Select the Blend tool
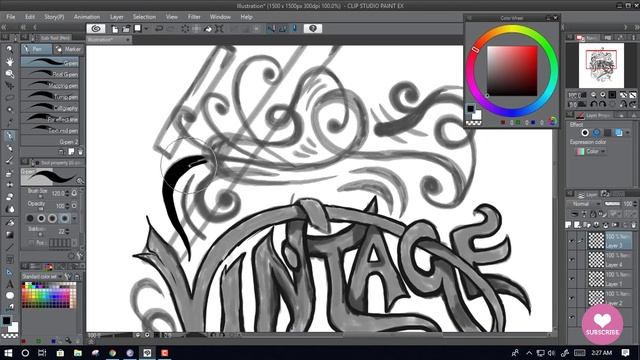The image size is (640, 360). pyautogui.click(x=9, y=209)
